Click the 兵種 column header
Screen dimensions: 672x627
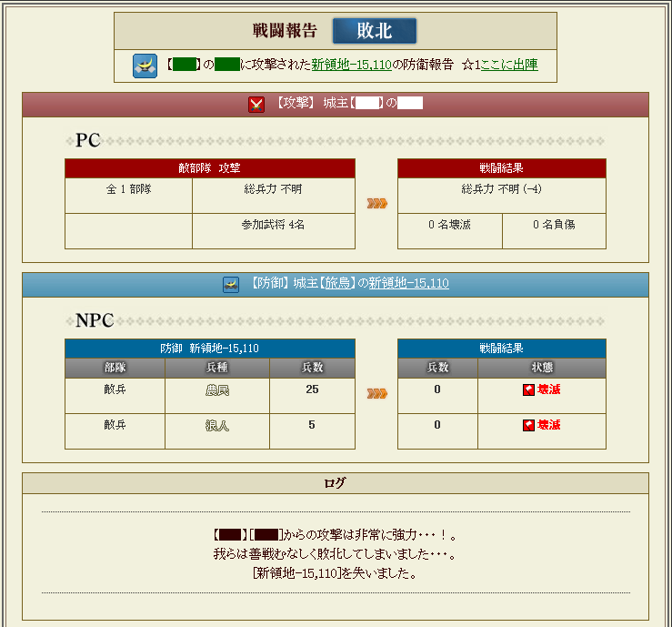point(216,368)
